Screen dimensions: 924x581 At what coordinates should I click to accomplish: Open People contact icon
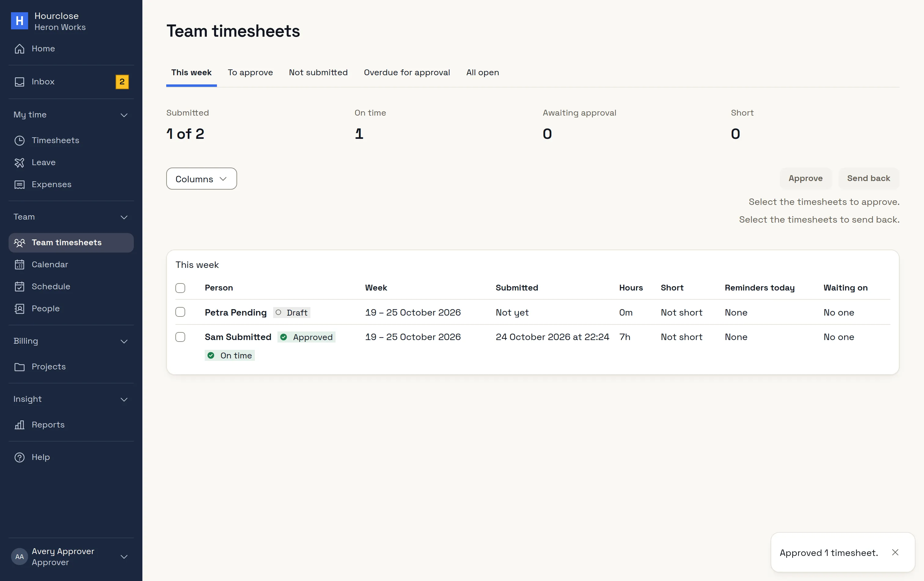pyautogui.click(x=19, y=309)
